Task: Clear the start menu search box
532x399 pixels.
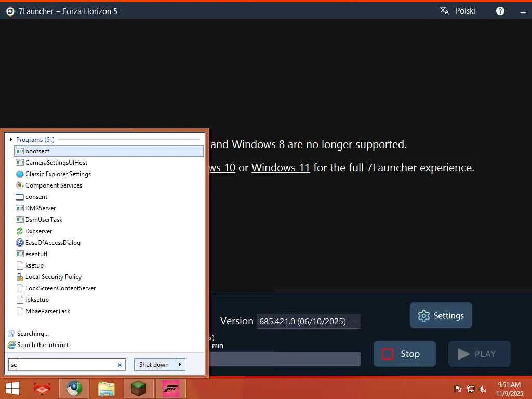Action: point(119,365)
